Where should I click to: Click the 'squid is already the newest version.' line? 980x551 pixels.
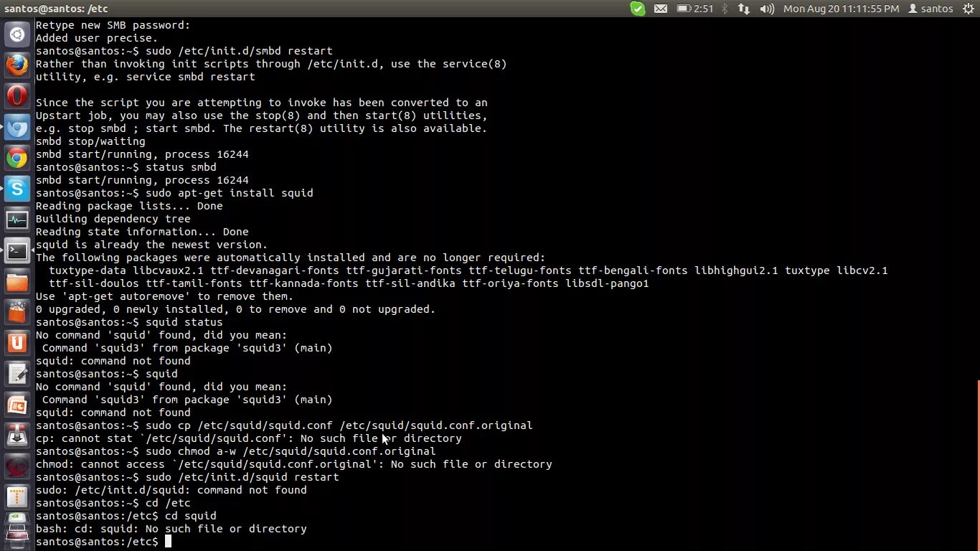click(x=151, y=245)
